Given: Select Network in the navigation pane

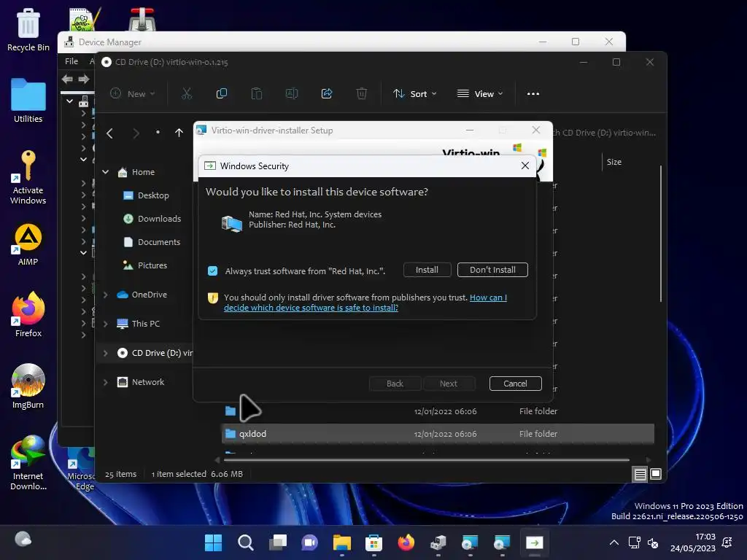Looking at the screenshot, I should 147,382.
